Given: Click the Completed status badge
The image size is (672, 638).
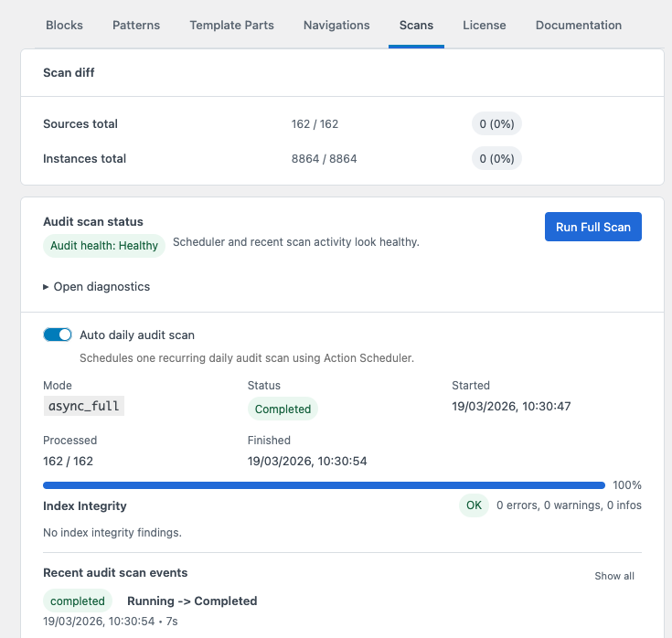Looking at the screenshot, I should (283, 409).
